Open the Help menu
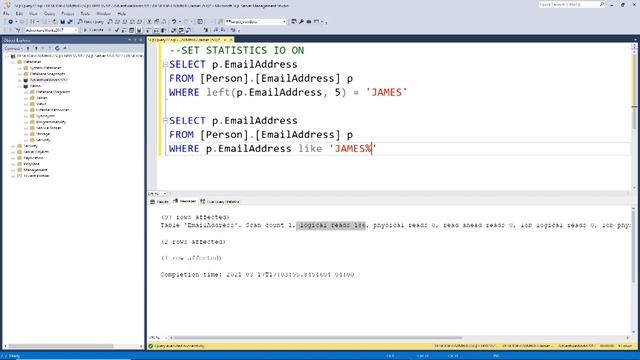This screenshot has height=360, width=640. (x=122, y=13)
